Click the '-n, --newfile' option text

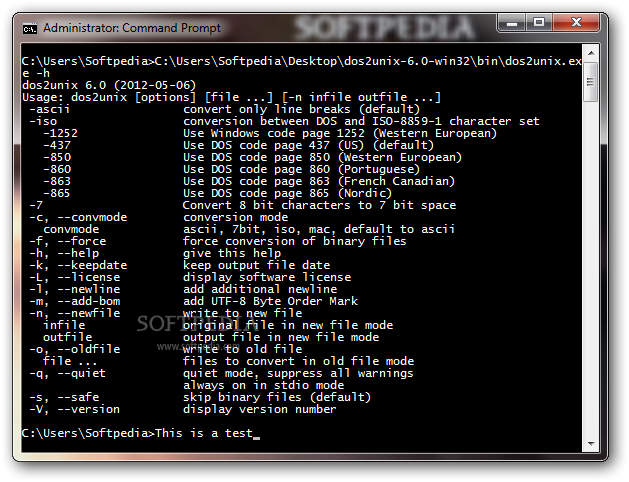[75, 313]
